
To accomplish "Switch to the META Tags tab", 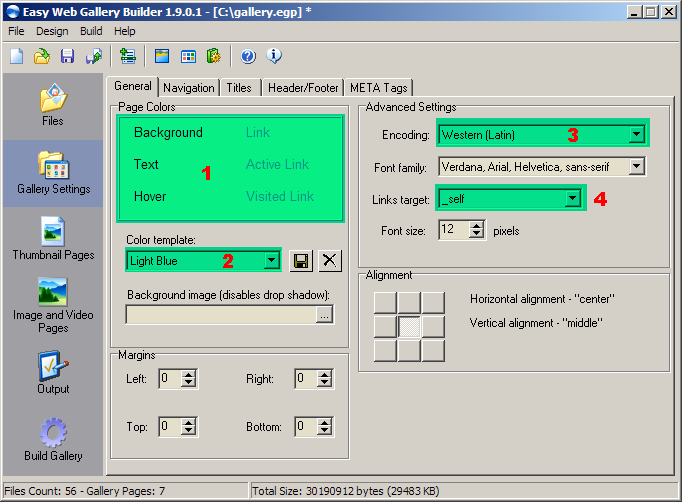I will click(x=378, y=88).
